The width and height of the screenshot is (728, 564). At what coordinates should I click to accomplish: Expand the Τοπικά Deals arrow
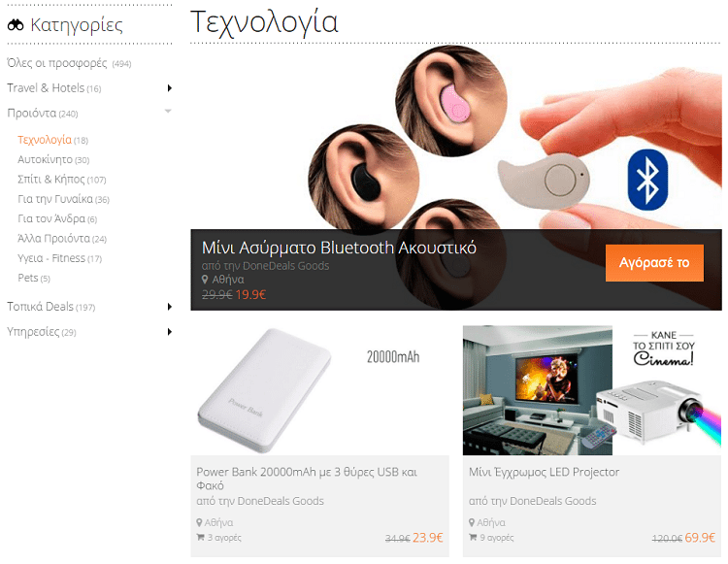coord(170,307)
